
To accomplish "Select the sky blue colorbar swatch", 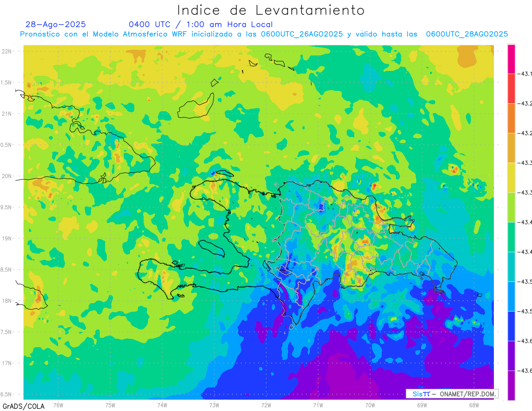I will tap(511, 296).
